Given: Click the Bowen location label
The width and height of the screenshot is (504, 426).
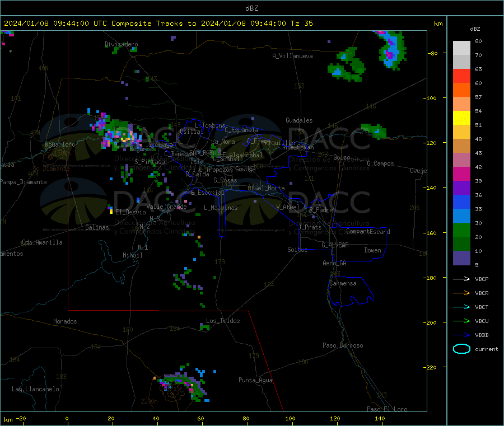Looking at the screenshot, I should (x=372, y=250).
